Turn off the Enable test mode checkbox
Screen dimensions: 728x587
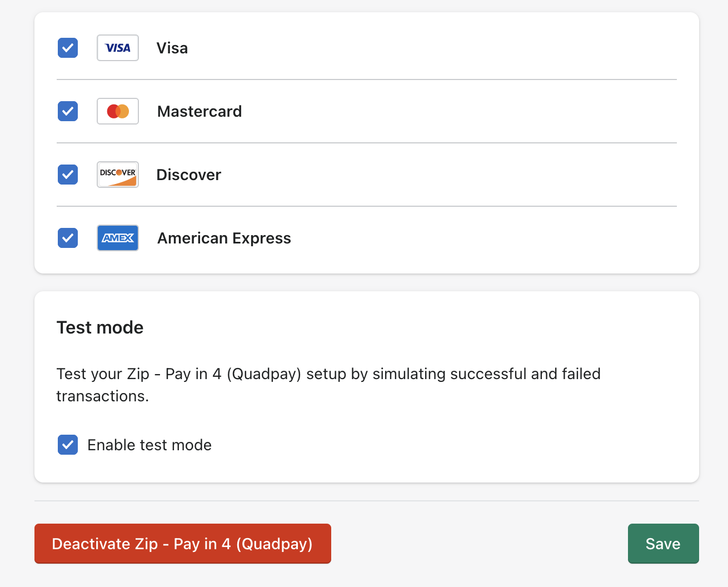click(x=68, y=445)
